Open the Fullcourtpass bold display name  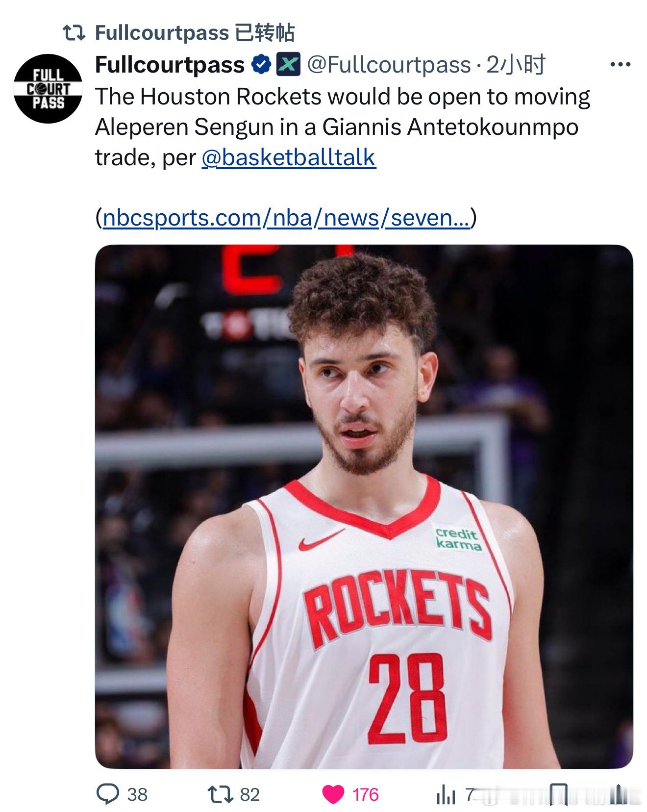click(170, 64)
